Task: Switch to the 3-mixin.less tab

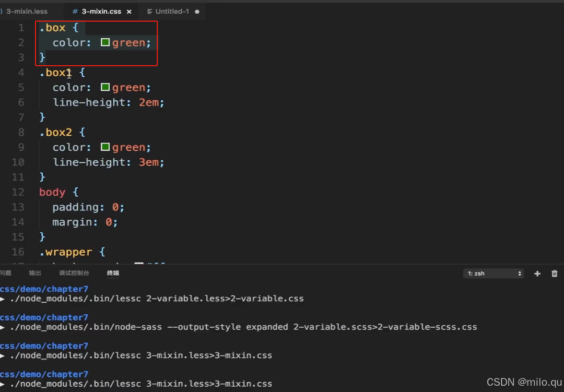Action: pyautogui.click(x=27, y=12)
